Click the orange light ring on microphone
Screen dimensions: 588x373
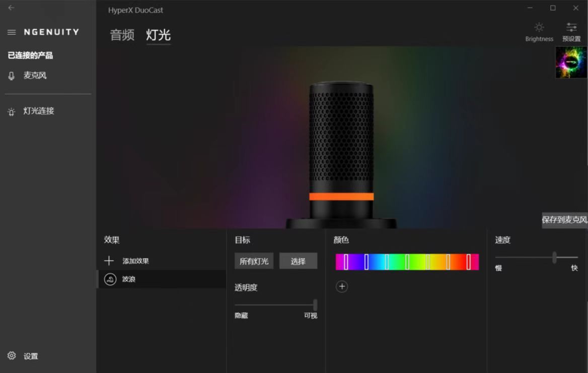(x=341, y=197)
